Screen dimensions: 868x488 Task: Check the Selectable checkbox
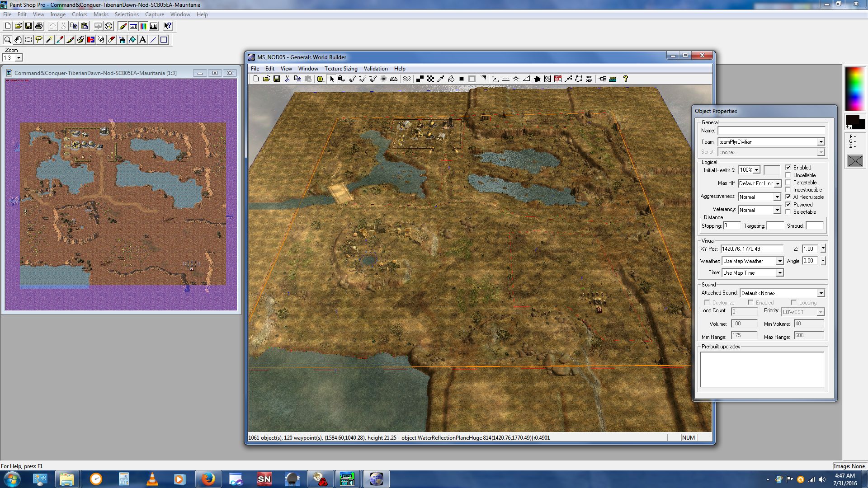788,211
